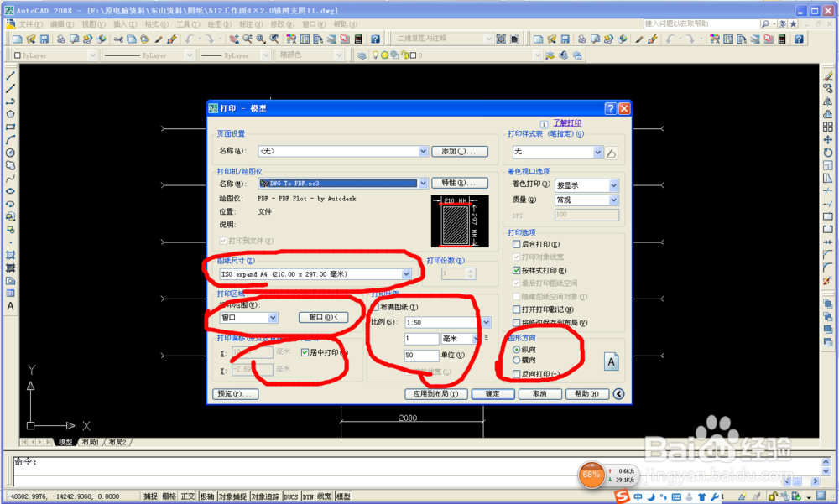Switch to the 布局2 tab
The width and height of the screenshot is (839, 504).
point(117,442)
